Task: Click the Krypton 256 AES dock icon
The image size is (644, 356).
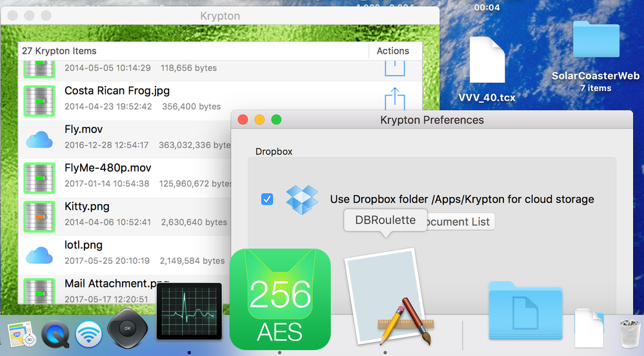Action: 280,299
